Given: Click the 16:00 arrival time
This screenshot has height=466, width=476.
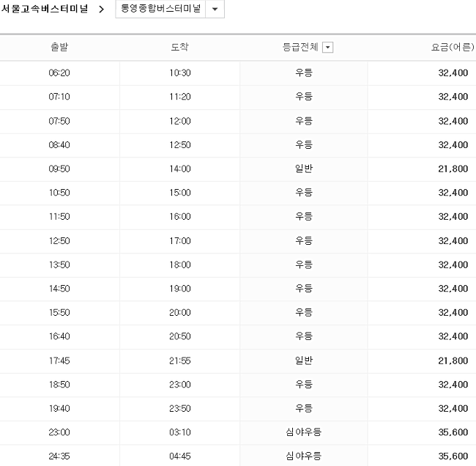Looking at the screenshot, I should [x=180, y=217].
